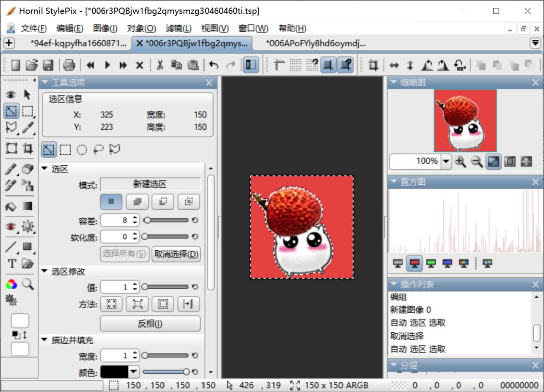Toggle the rulers on or off
The height and width of the screenshot is (392, 544).
click(279, 64)
